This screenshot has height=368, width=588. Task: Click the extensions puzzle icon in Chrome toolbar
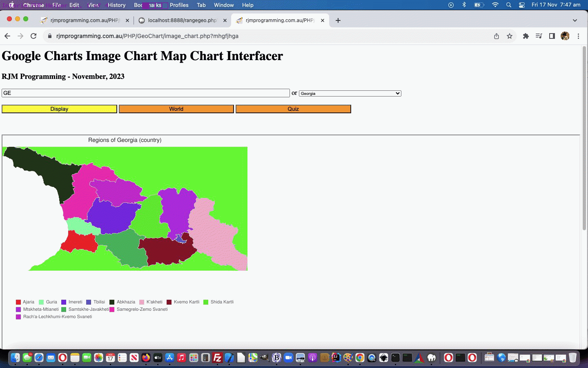tap(526, 36)
